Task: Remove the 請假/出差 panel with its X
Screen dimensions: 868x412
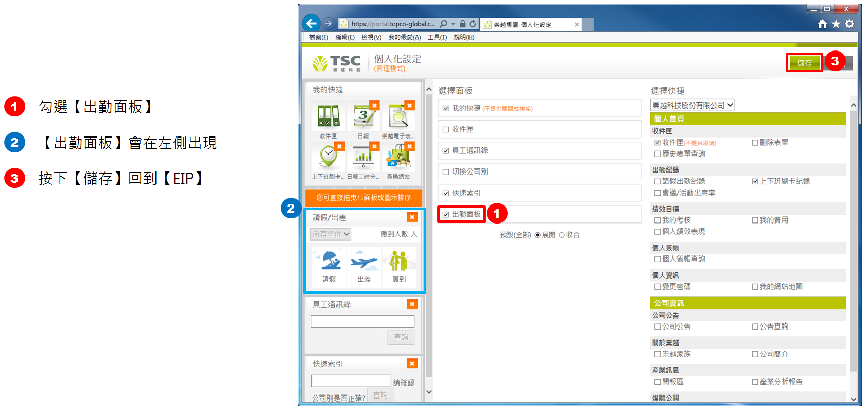Action: 412,217
